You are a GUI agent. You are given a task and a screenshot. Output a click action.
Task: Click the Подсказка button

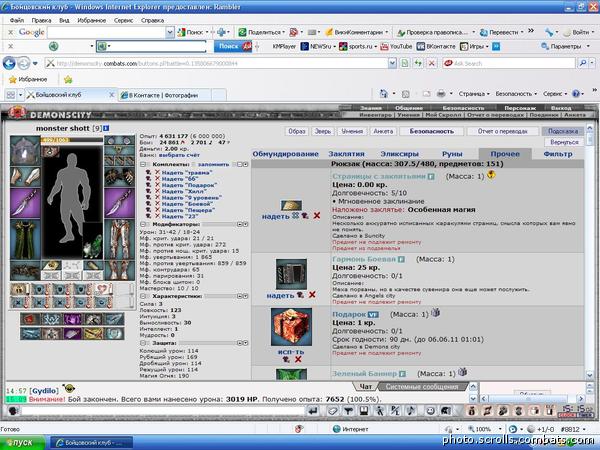[563, 131]
